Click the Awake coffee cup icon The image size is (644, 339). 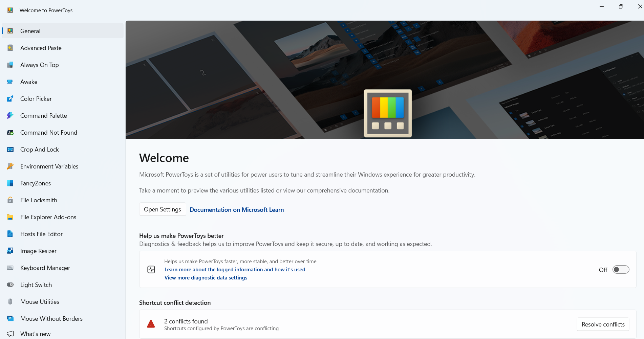[10, 82]
